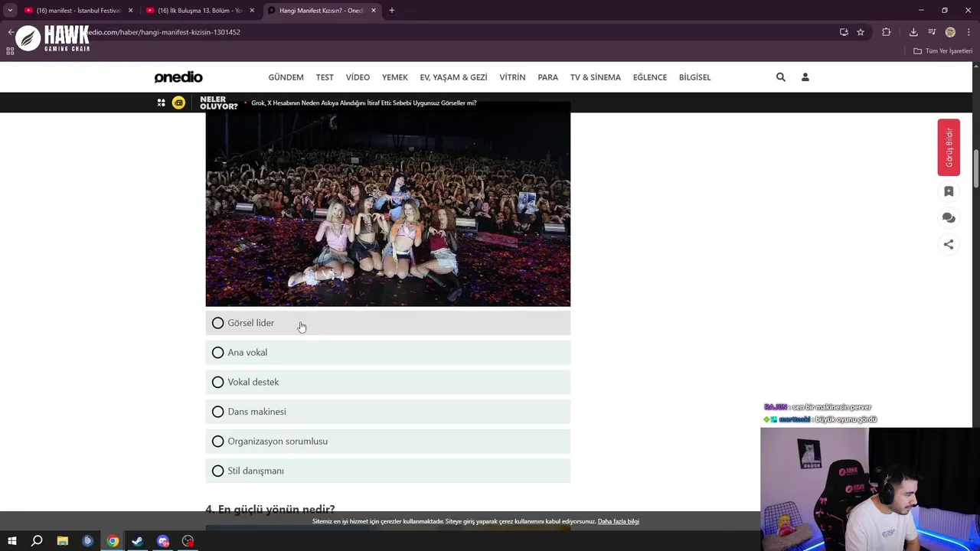Viewport: 980px width, 551px height.
Task: Select the Organizasyon sorumlusu radio option
Action: [387, 442]
